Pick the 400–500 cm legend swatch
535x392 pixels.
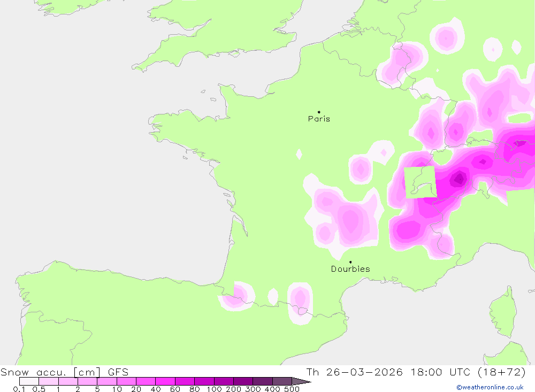pyautogui.click(x=282, y=381)
